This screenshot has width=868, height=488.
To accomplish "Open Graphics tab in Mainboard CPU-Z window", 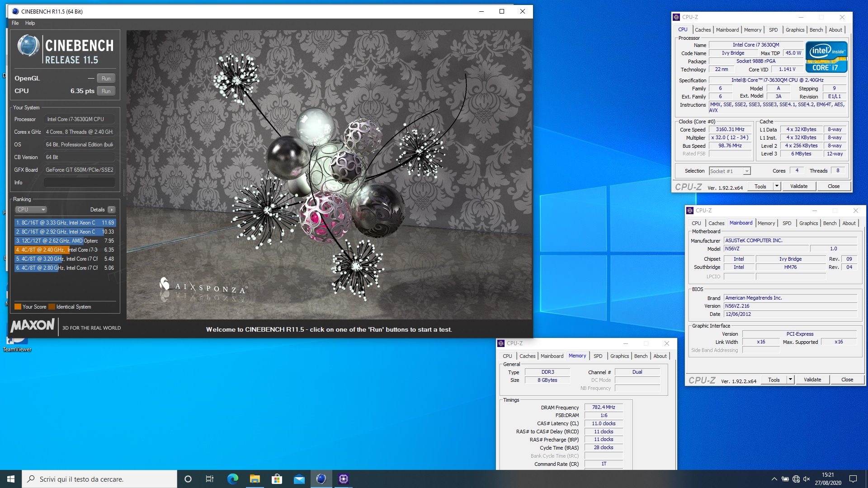I will pos(808,223).
